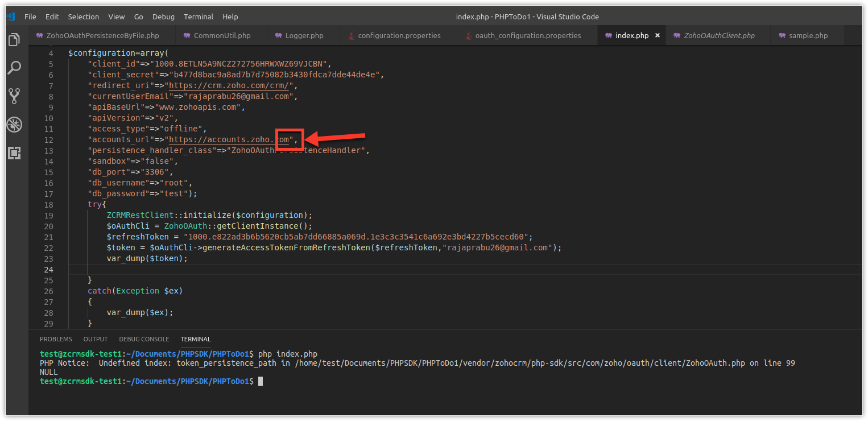Open the View menu
The width and height of the screenshot is (868, 421).
(117, 16)
